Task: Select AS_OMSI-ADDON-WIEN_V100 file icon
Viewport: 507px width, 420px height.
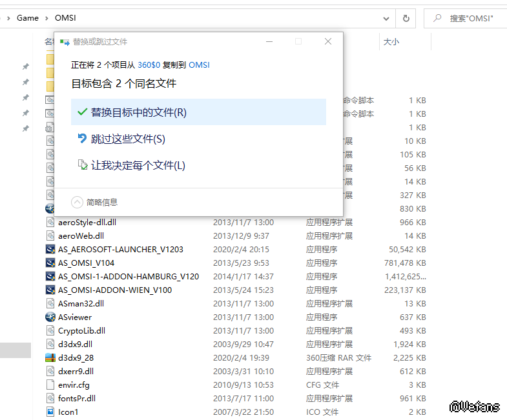Action: click(51, 290)
